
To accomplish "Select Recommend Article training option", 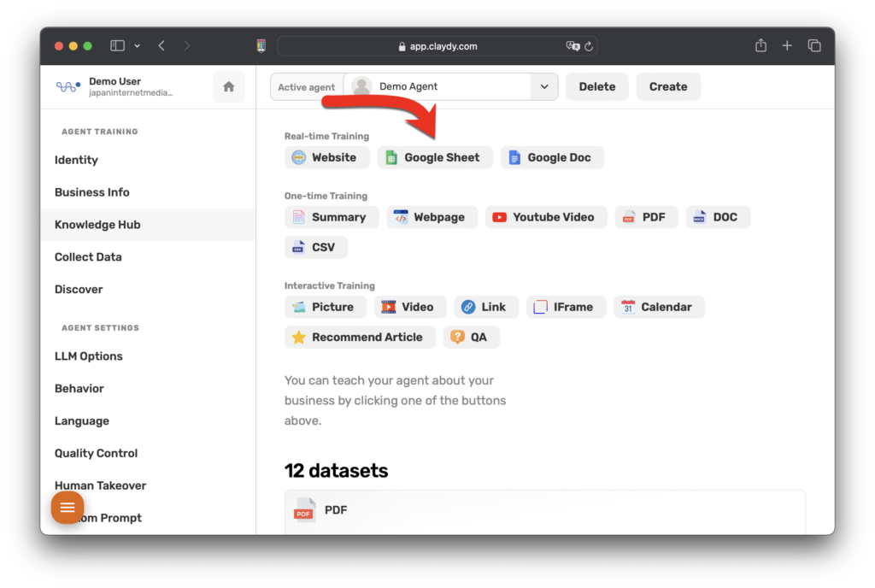I will [359, 337].
